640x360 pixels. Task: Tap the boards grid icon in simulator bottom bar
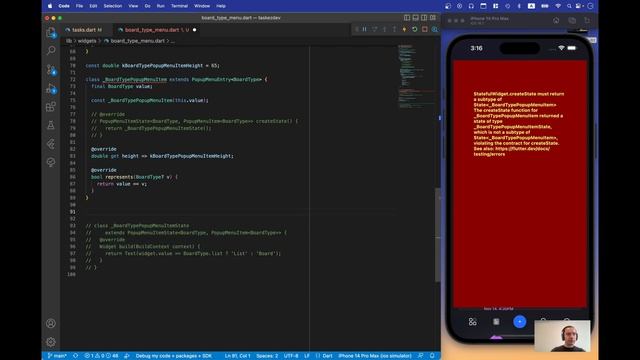click(x=472, y=322)
